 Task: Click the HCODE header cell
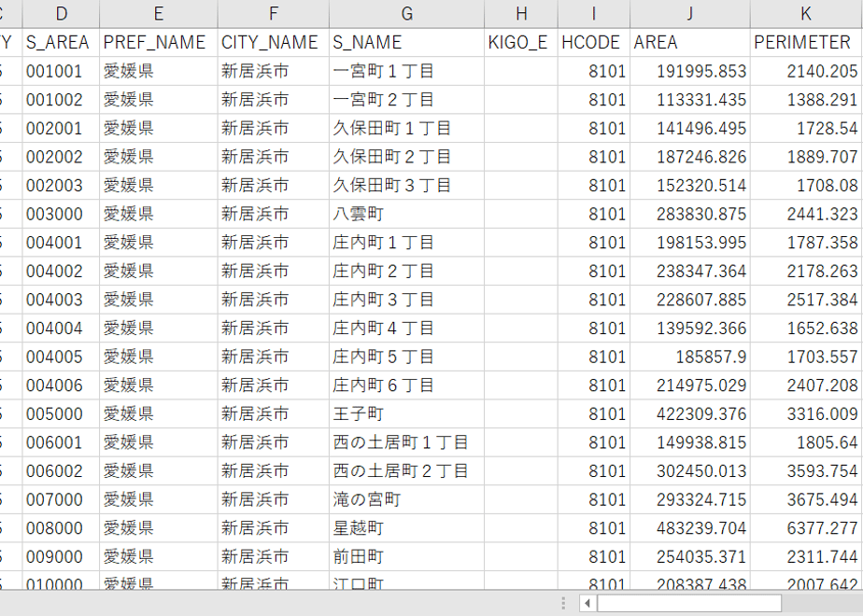594,42
